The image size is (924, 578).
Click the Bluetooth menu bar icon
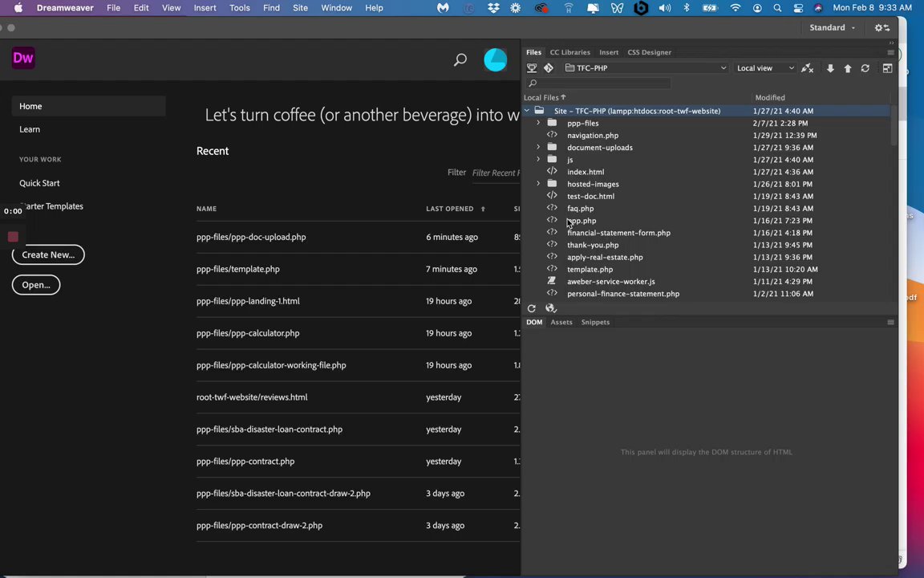687,8
